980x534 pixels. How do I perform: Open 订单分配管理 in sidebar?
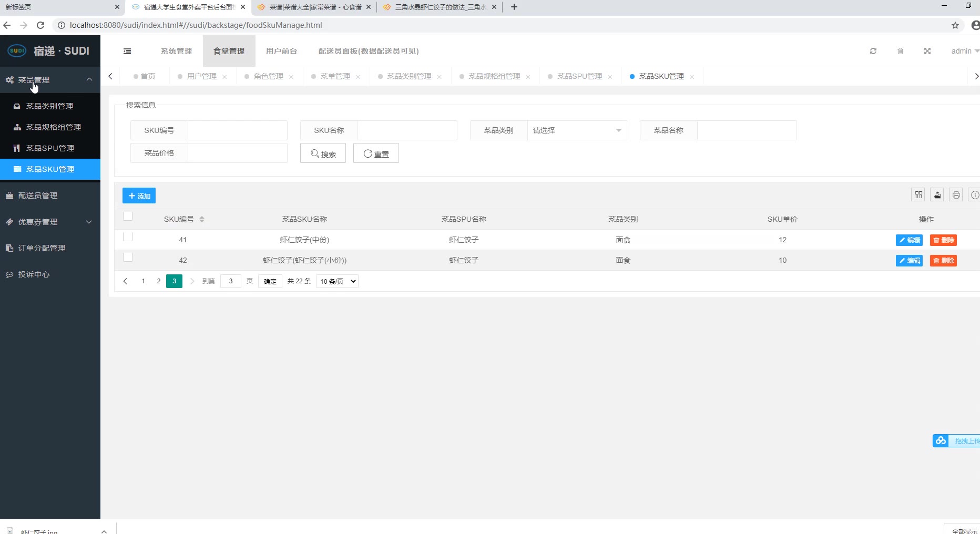[50, 248]
